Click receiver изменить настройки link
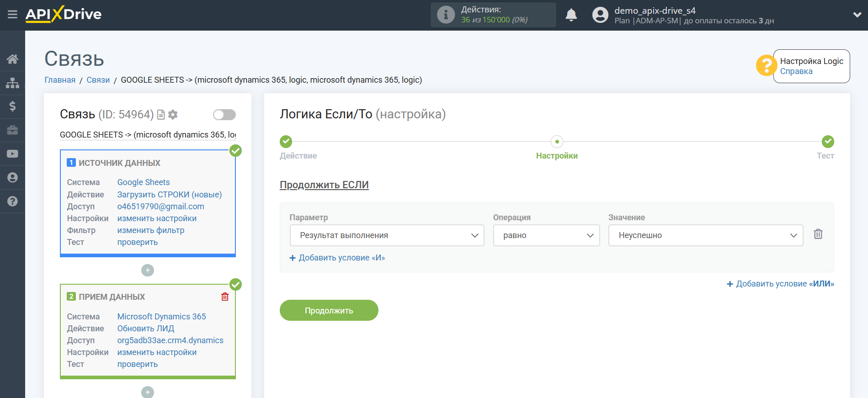The width and height of the screenshot is (868, 398). (157, 352)
